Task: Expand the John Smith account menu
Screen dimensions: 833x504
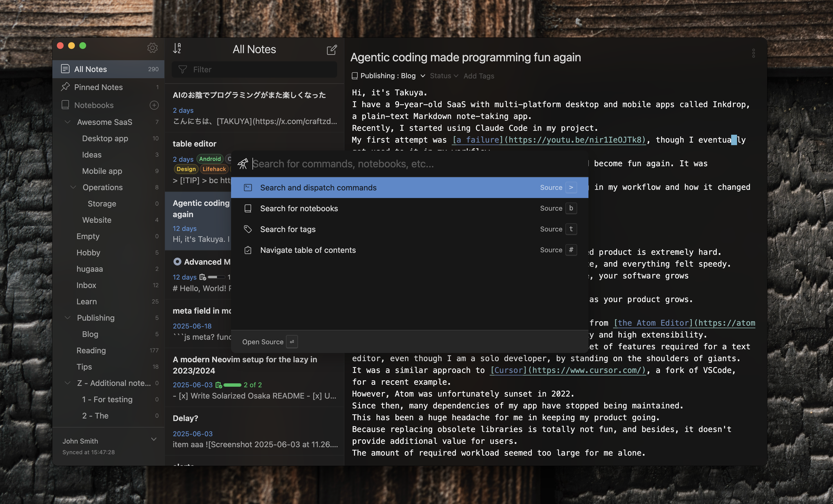Action: tap(154, 439)
